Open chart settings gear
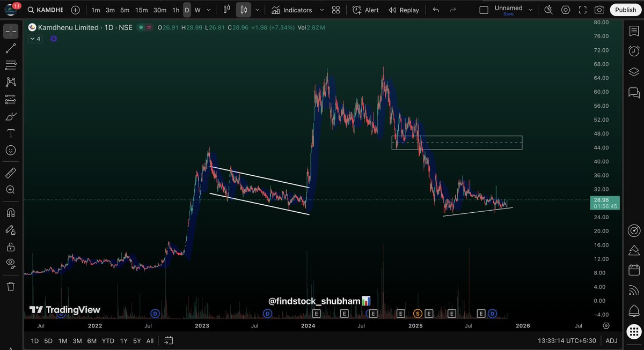This screenshot has height=350, width=644. [565, 9]
